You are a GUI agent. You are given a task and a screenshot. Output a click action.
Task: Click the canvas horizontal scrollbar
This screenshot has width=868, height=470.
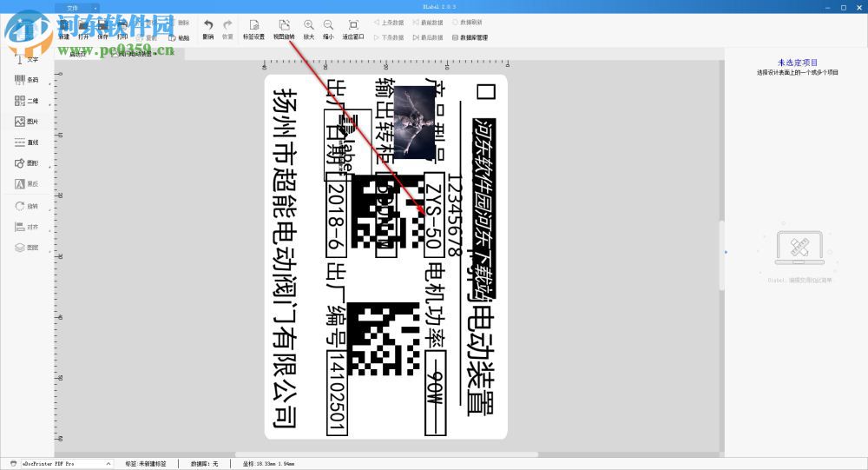tap(386, 454)
